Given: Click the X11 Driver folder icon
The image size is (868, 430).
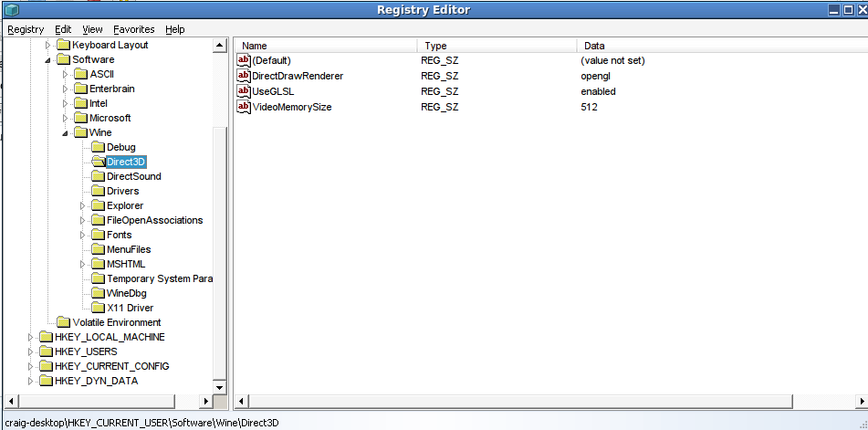Looking at the screenshot, I should coord(98,308).
